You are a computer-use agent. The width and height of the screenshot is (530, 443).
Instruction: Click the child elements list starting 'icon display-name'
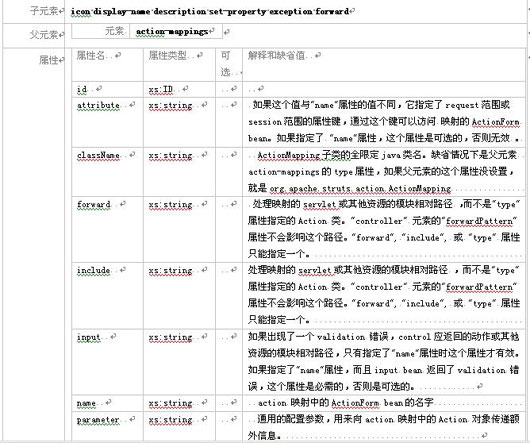coord(210,11)
